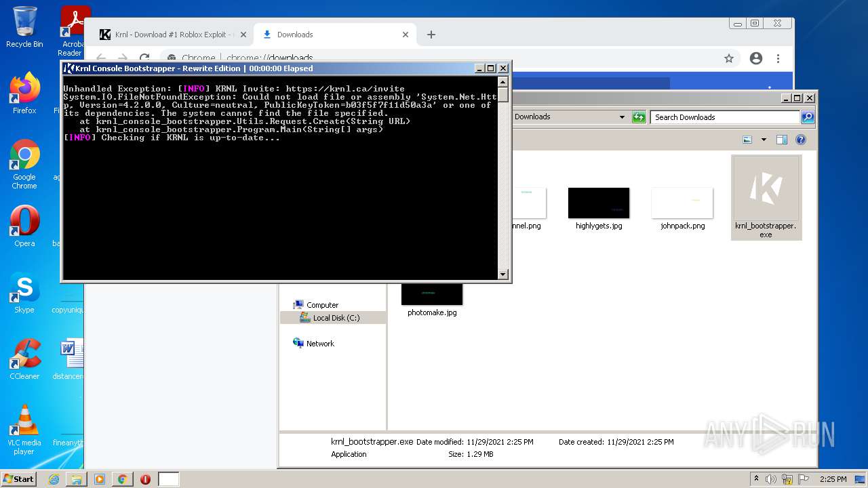Select johnpack.png file
Image resolution: width=868 pixels, height=488 pixels.
[682, 209]
